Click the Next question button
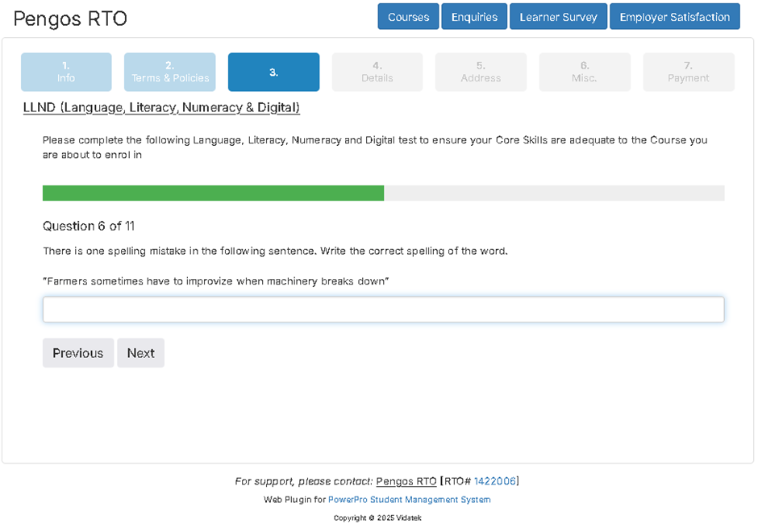 tap(140, 353)
